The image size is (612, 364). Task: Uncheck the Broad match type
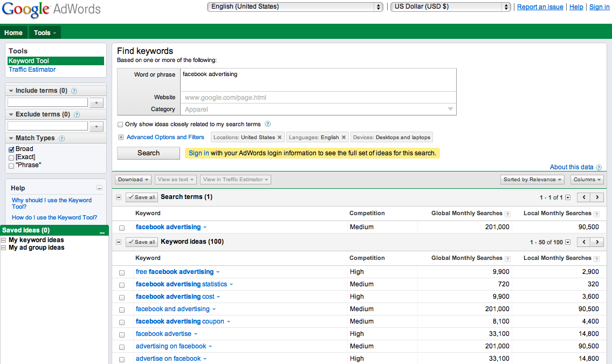[x=11, y=149]
